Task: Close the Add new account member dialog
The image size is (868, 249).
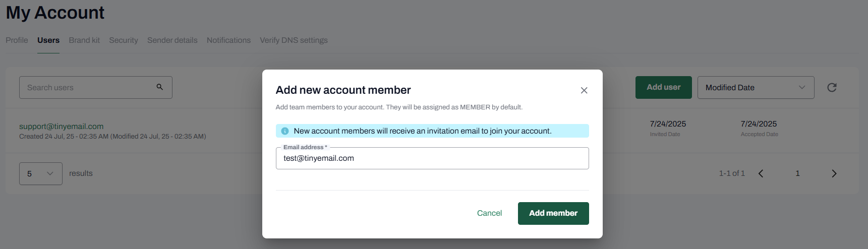Action: point(584,90)
